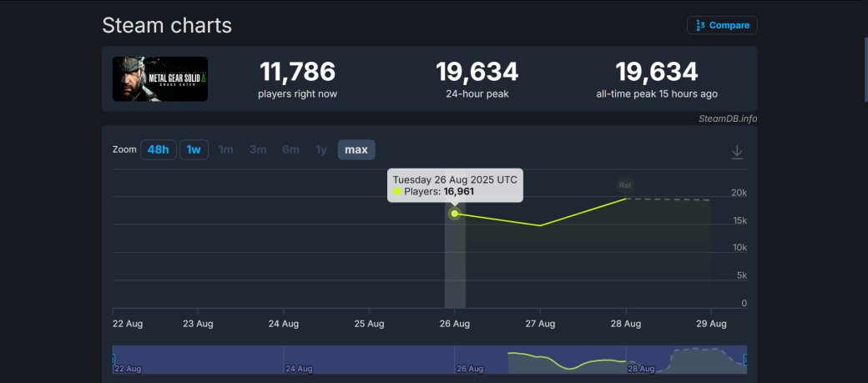Open the Metal Gear Solid Delta thumbnail
Viewport: 868px width, 383px height.
160,79
